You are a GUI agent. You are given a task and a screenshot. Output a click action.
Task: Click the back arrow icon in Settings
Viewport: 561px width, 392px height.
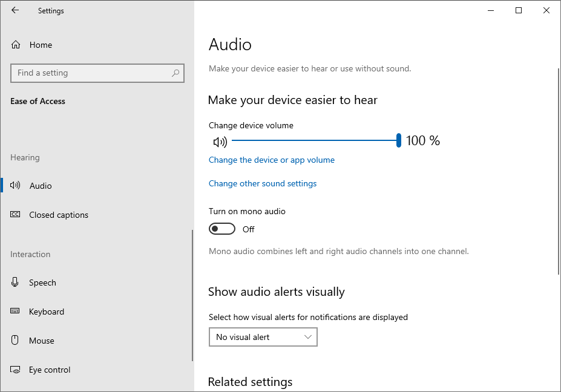click(x=15, y=10)
